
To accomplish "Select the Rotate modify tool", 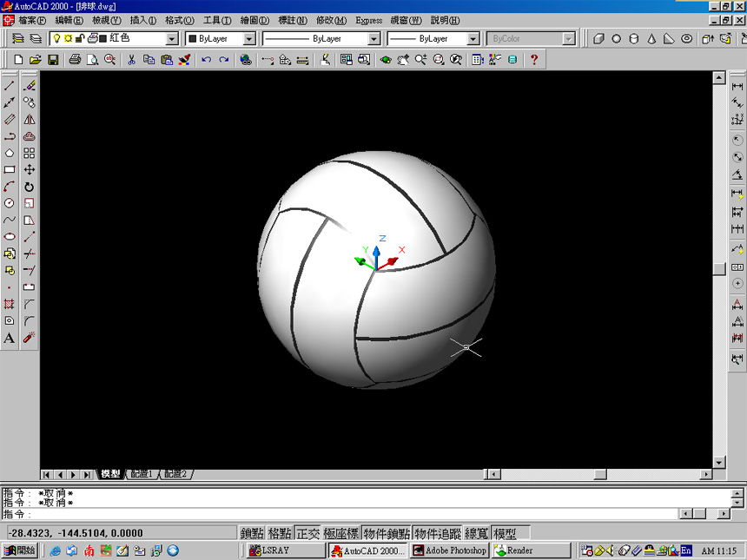I will 30,187.
